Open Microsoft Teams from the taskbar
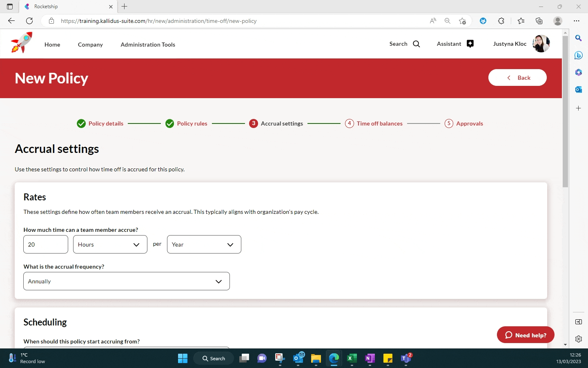 pos(406,358)
